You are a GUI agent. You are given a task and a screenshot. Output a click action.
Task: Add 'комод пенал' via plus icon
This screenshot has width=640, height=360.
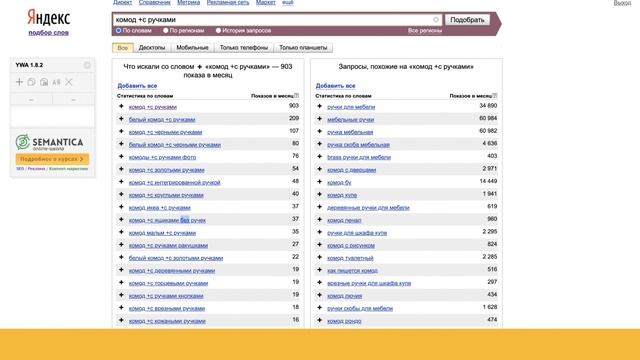tap(320, 220)
